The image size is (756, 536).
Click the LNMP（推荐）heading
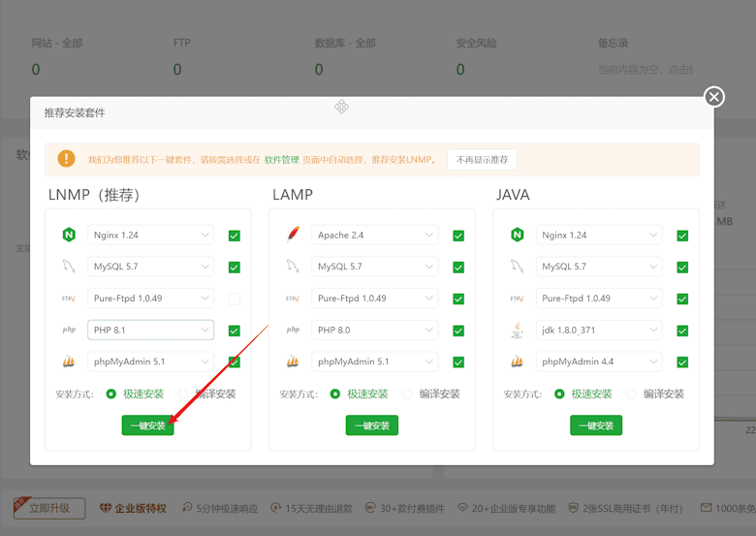tap(94, 195)
